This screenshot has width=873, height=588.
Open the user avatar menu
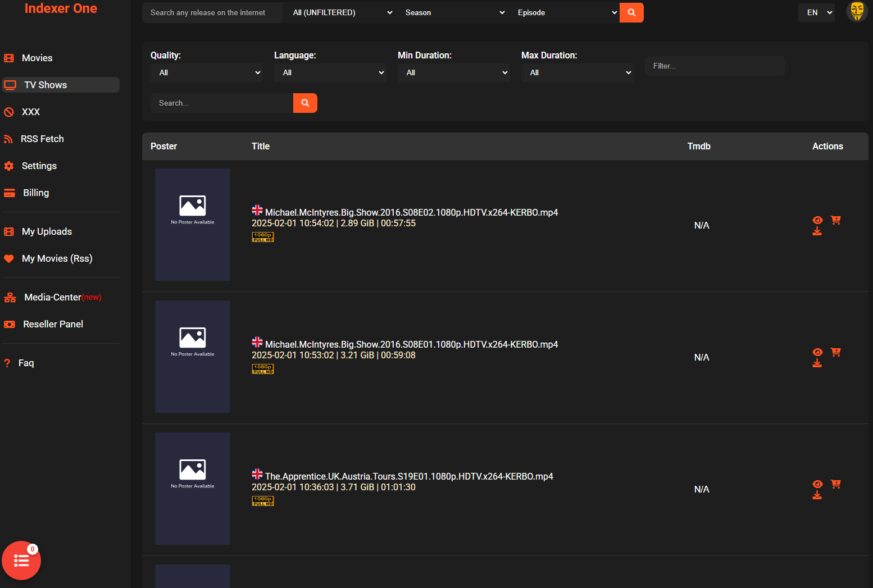pyautogui.click(x=857, y=11)
